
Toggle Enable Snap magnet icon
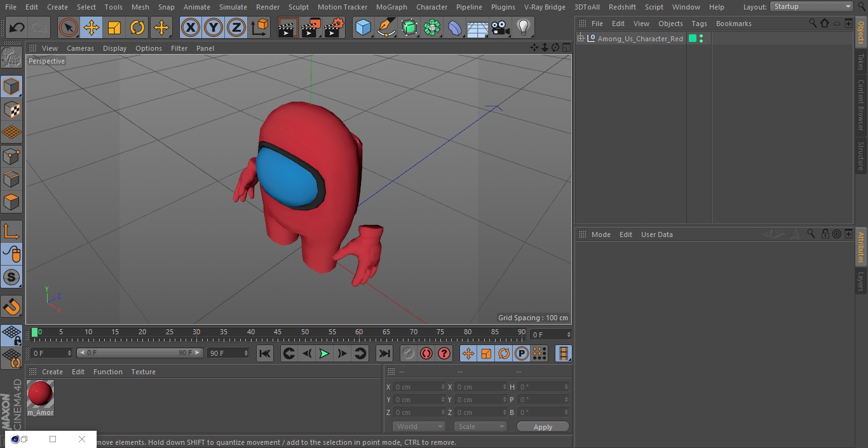tap(11, 306)
